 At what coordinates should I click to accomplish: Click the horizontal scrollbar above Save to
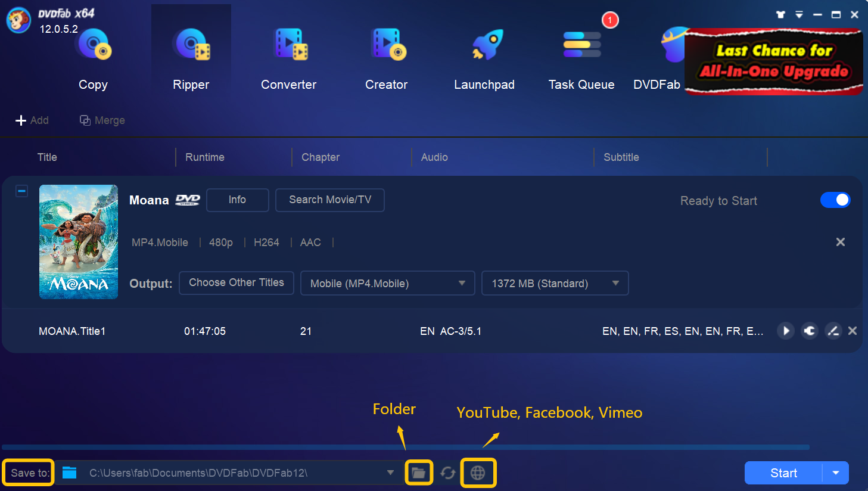[x=405, y=447]
